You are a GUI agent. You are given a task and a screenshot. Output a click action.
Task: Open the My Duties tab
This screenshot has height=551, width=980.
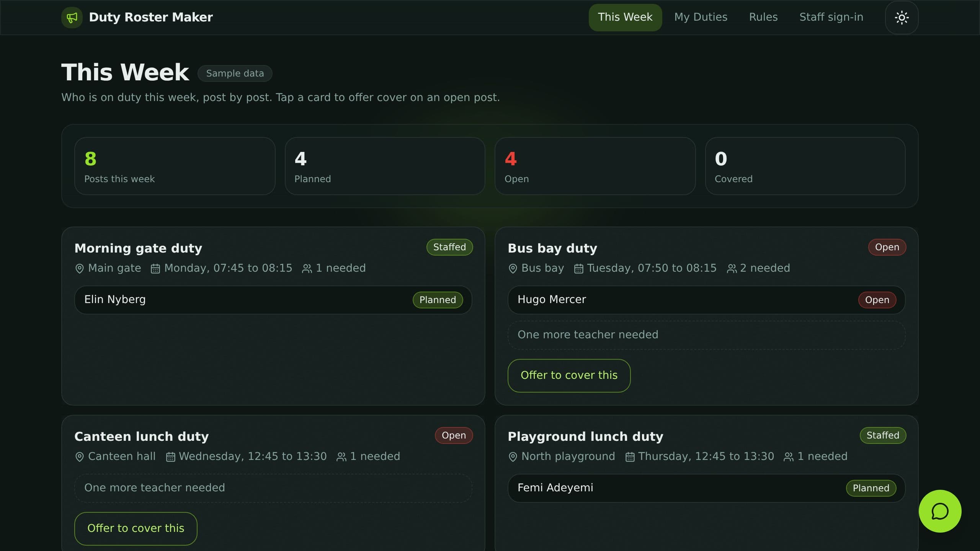point(701,17)
